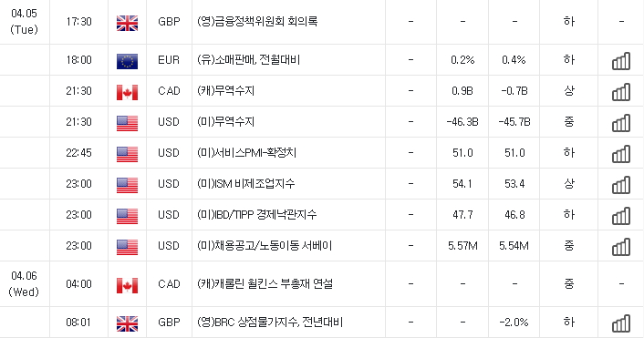
Task: Open (영)BRC 상점물가지수, 전년대비 event
Action: (x=270, y=323)
